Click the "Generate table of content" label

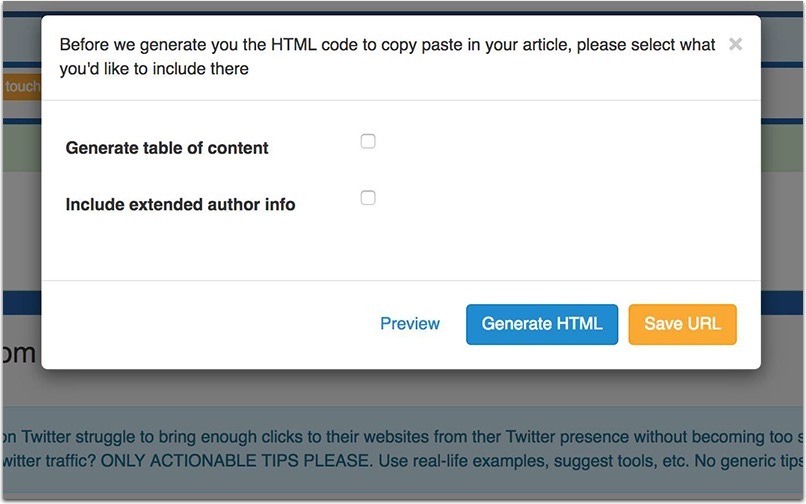pyautogui.click(x=167, y=148)
